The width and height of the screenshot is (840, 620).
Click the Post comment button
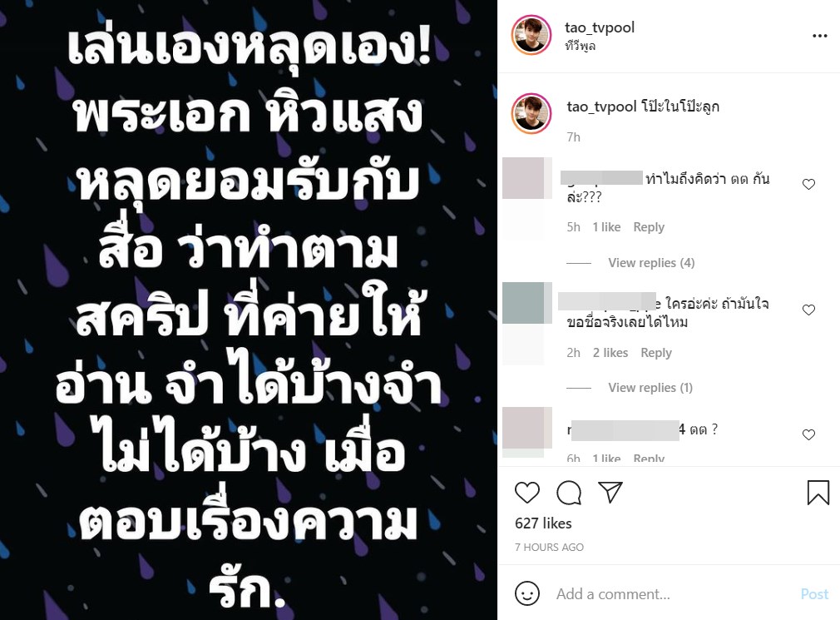(814, 593)
